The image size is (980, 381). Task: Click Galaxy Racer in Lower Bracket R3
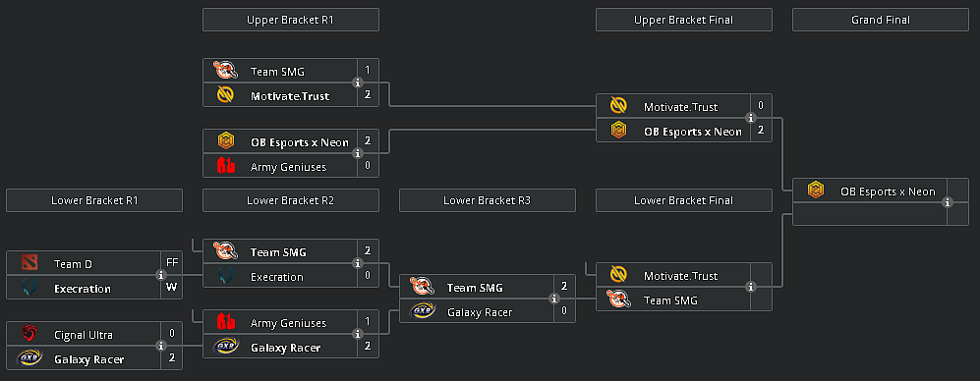(x=480, y=311)
